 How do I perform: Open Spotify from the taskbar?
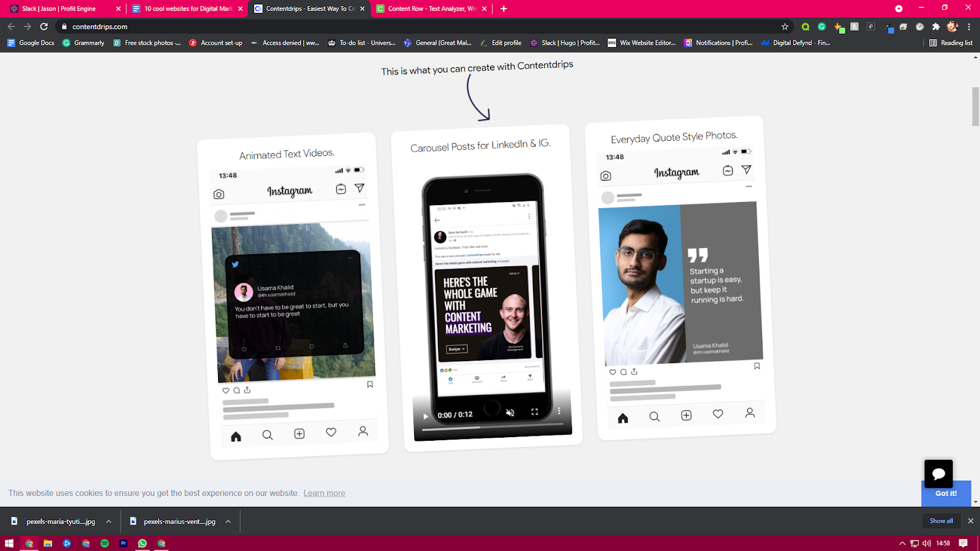(105, 543)
